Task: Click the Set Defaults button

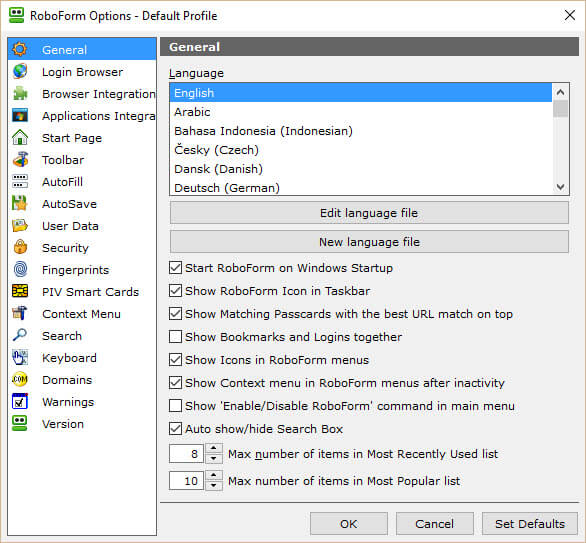Action: pos(530,524)
